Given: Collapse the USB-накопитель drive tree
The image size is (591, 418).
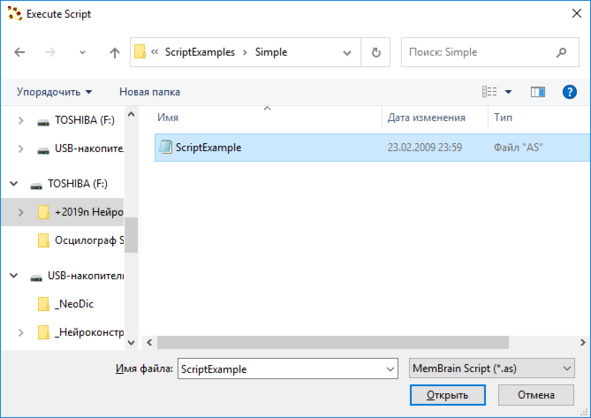Looking at the screenshot, I should (x=14, y=276).
